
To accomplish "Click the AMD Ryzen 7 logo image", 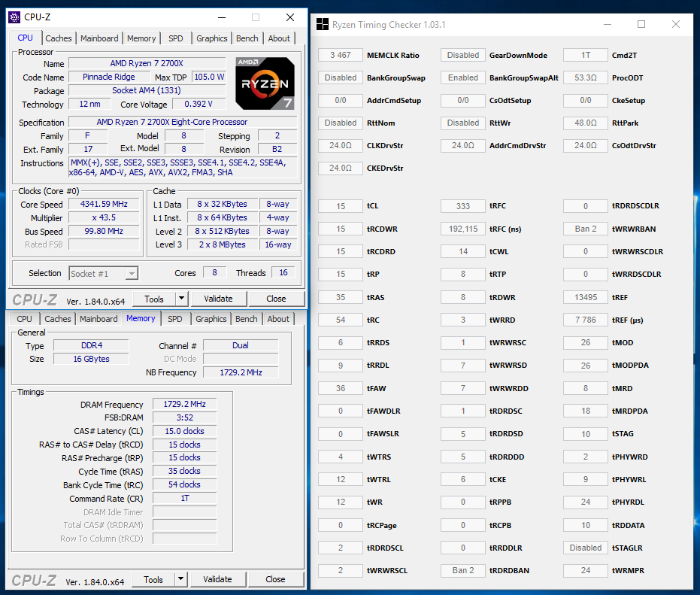I will click(265, 83).
